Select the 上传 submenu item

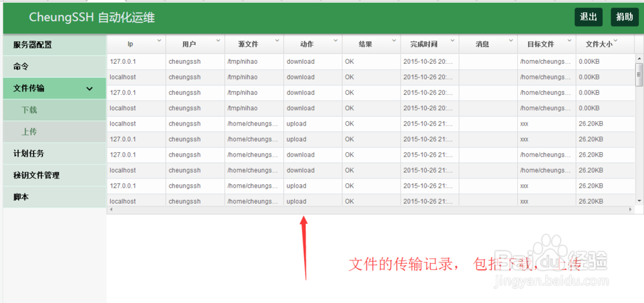pos(55,132)
